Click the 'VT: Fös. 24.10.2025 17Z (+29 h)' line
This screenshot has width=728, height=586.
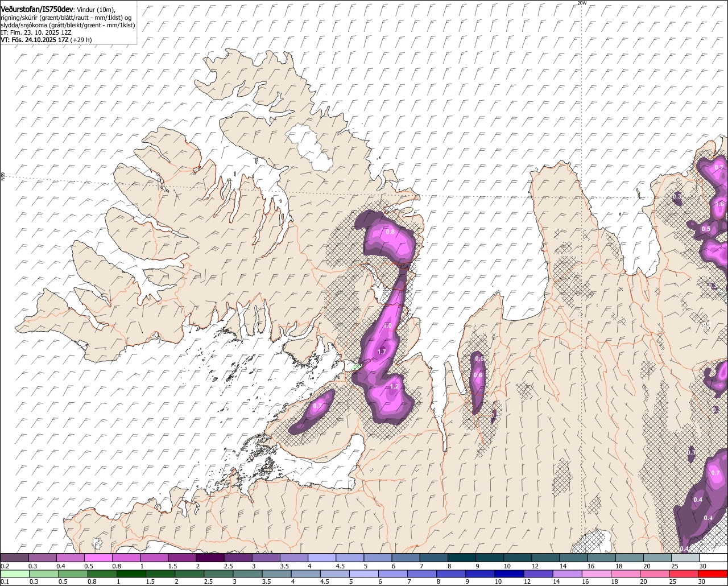coord(46,40)
